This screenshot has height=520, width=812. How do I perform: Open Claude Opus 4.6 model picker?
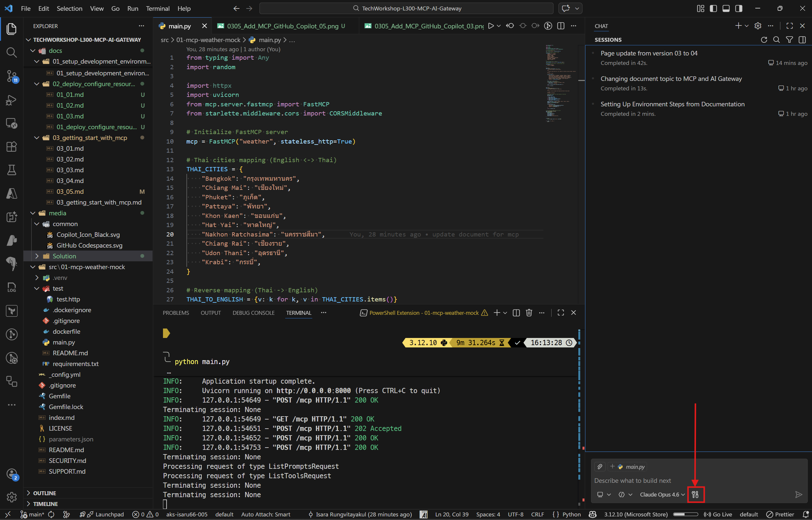663,495
